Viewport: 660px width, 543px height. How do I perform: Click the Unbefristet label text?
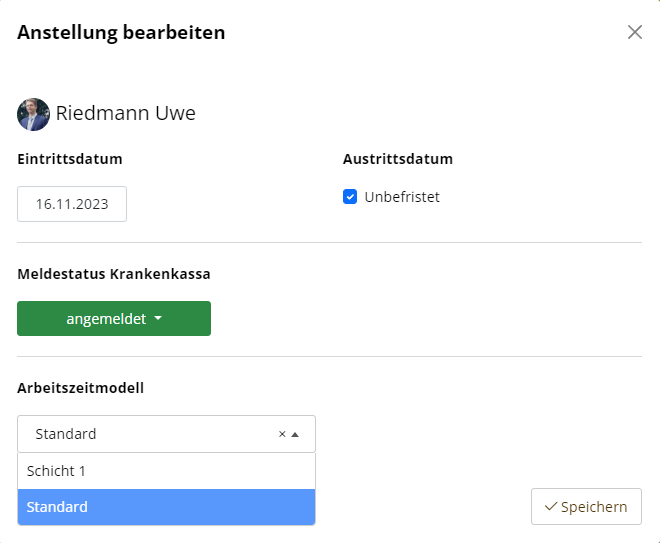(x=402, y=197)
